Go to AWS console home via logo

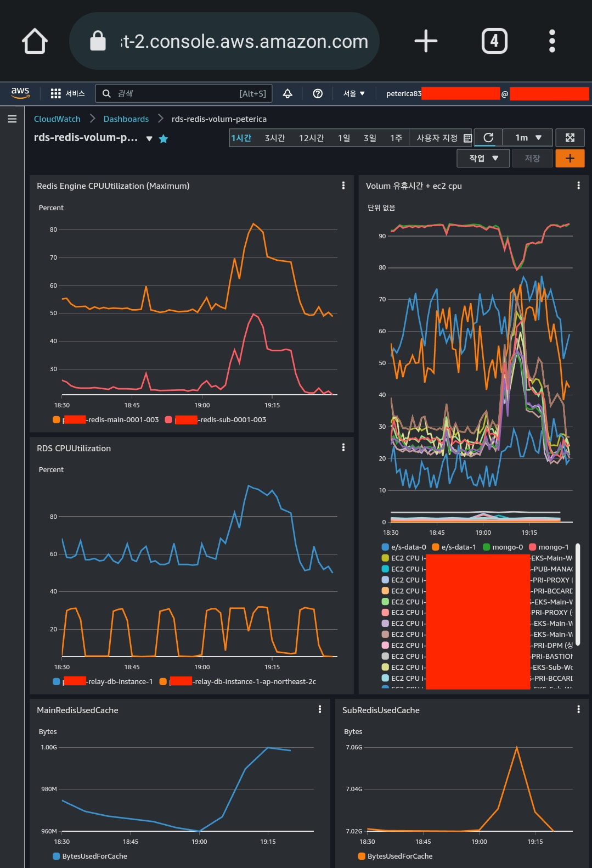point(20,93)
